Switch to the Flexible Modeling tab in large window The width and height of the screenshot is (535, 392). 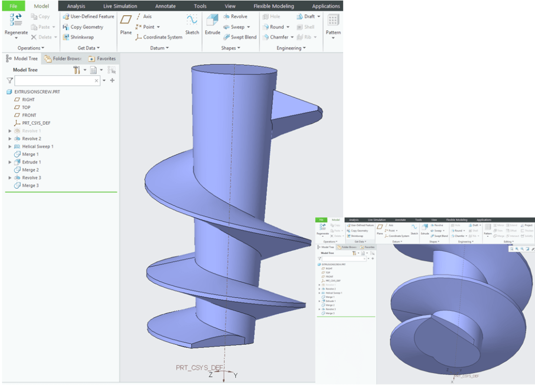click(x=274, y=6)
